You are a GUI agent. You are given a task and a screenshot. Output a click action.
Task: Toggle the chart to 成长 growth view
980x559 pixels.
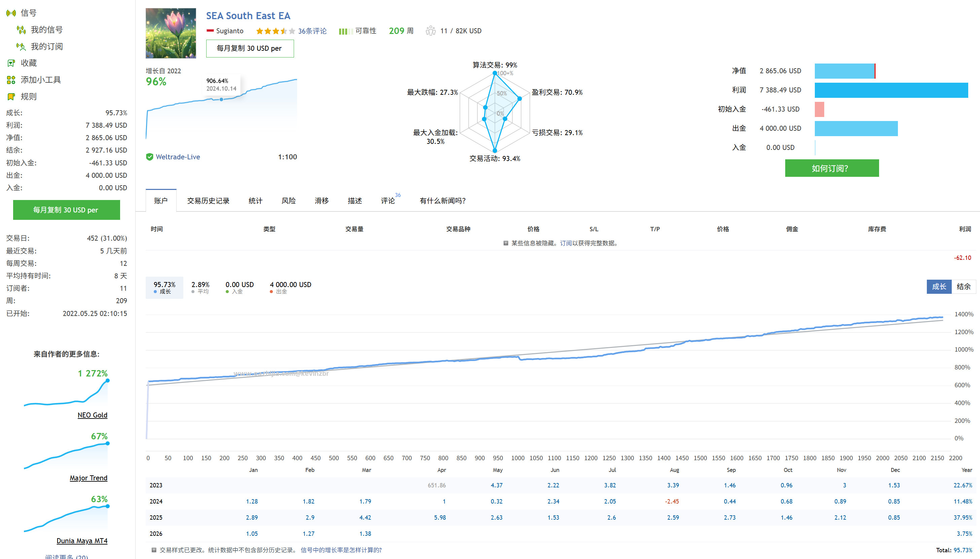click(x=939, y=286)
